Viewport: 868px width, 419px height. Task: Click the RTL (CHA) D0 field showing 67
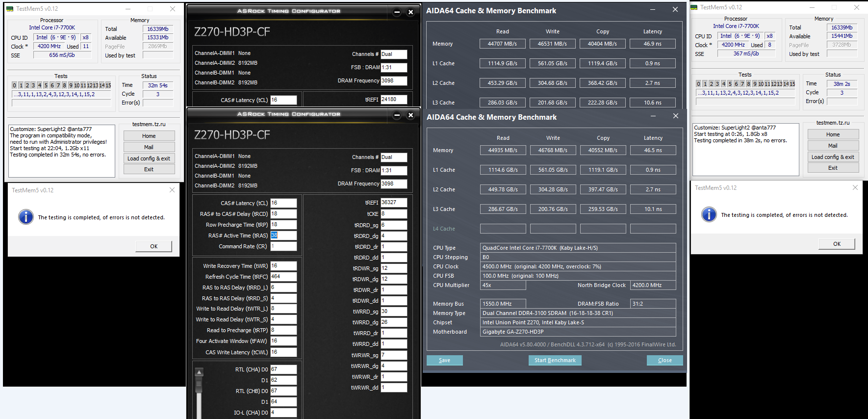(283, 369)
